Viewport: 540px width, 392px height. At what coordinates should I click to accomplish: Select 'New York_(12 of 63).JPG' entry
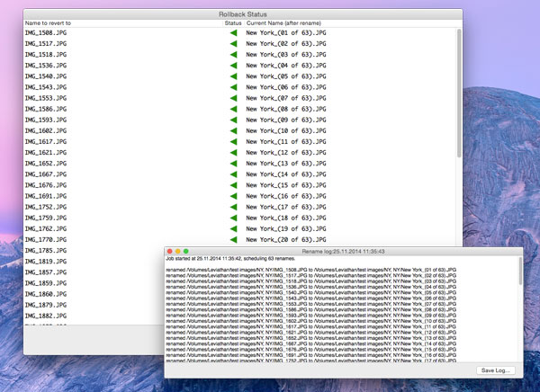(286, 153)
